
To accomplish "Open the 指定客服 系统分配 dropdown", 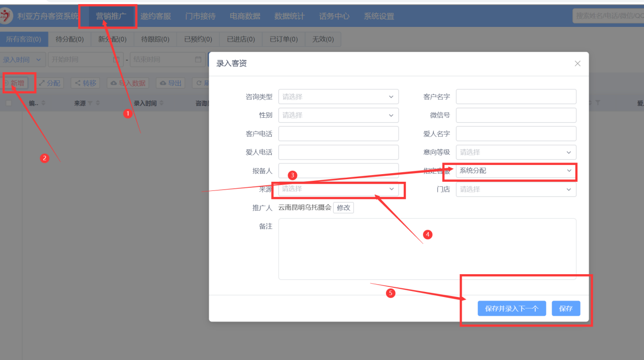I will [x=516, y=171].
